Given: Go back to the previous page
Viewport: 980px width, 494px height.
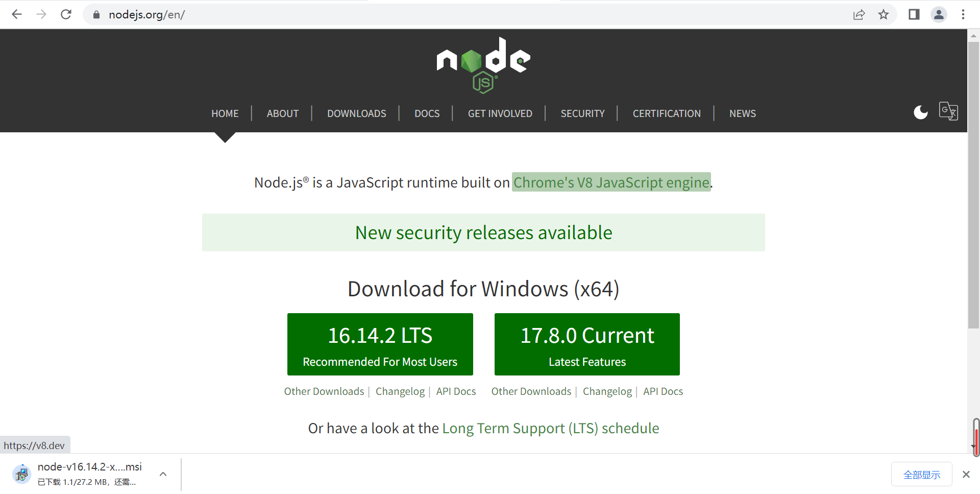Looking at the screenshot, I should pos(17,14).
